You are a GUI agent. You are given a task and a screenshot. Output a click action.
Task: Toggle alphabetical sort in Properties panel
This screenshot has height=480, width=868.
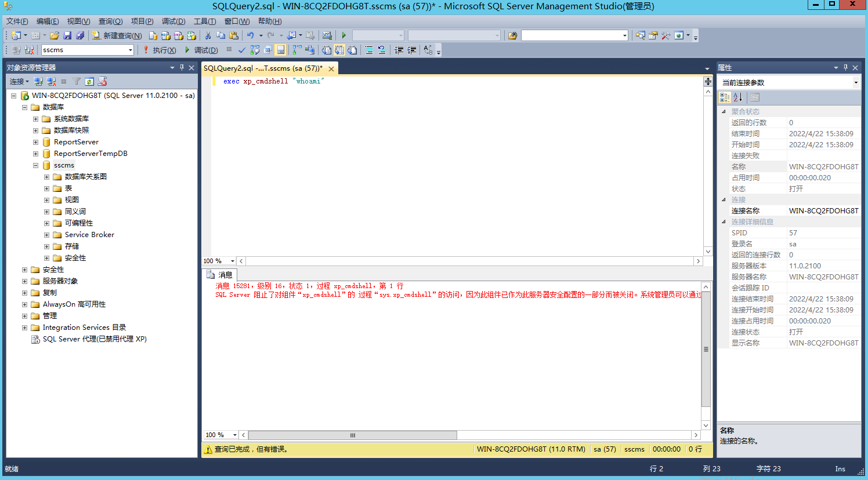737,97
